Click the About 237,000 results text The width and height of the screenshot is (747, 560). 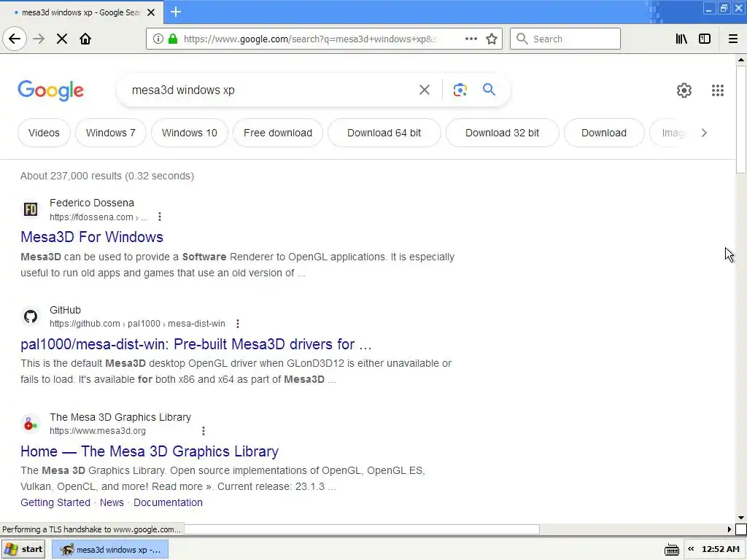107,176
